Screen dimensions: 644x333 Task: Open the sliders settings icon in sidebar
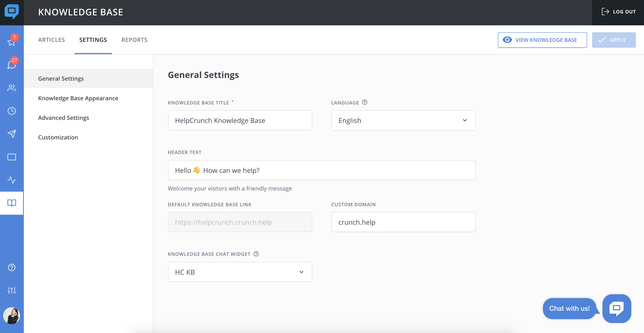tap(12, 290)
